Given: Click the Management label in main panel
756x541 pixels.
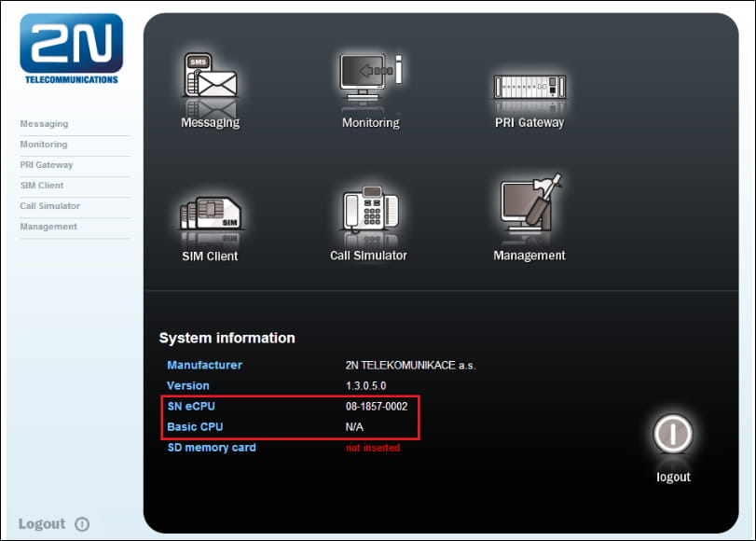Looking at the screenshot, I should (x=529, y=256).
